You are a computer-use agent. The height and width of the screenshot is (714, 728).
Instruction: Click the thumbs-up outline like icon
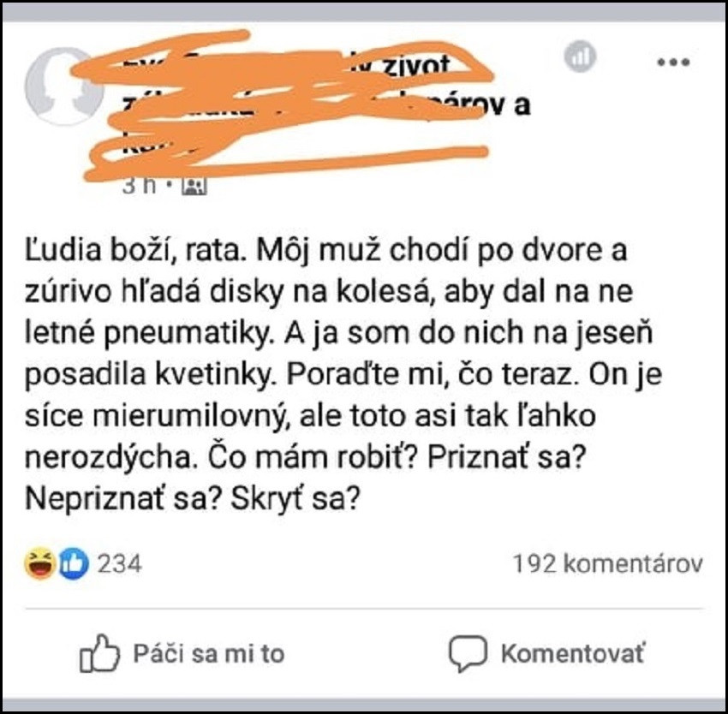point(99,653)
